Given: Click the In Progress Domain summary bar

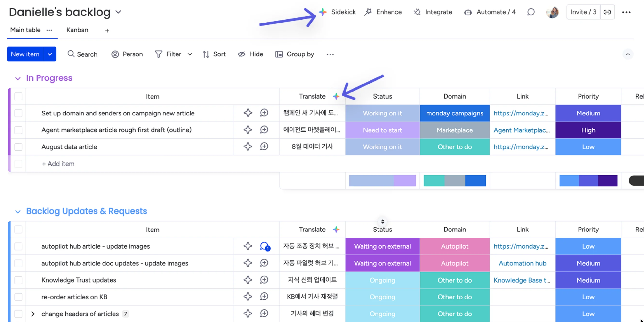Looking at the screenshot, I should click(455, 180).
